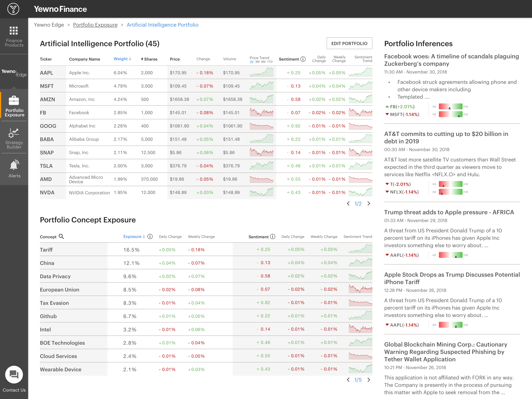Click MSFT(-1.14%) inference ticker
This screenshot has height=399, width=532.
coord(402,114)
